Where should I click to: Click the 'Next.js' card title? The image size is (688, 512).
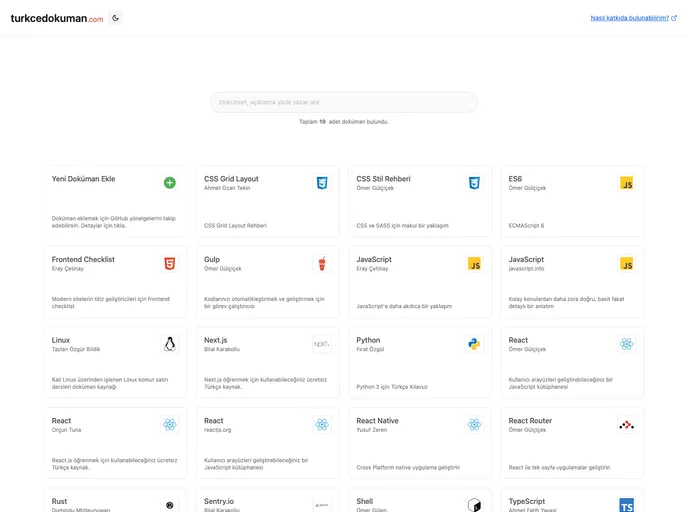[215, 340]
